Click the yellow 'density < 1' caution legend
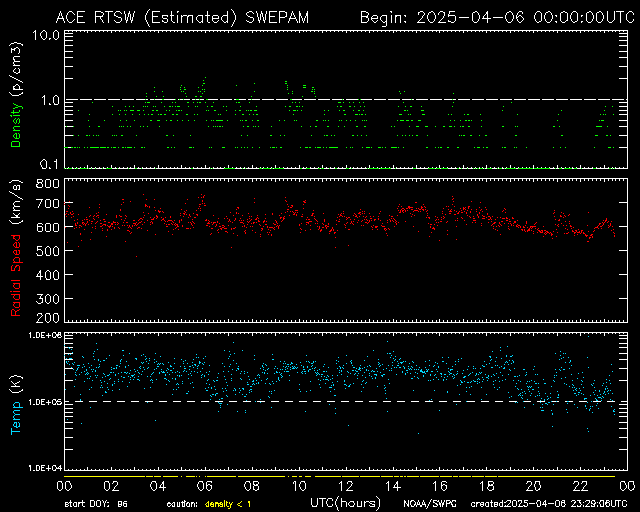 [x=228, y=504]
